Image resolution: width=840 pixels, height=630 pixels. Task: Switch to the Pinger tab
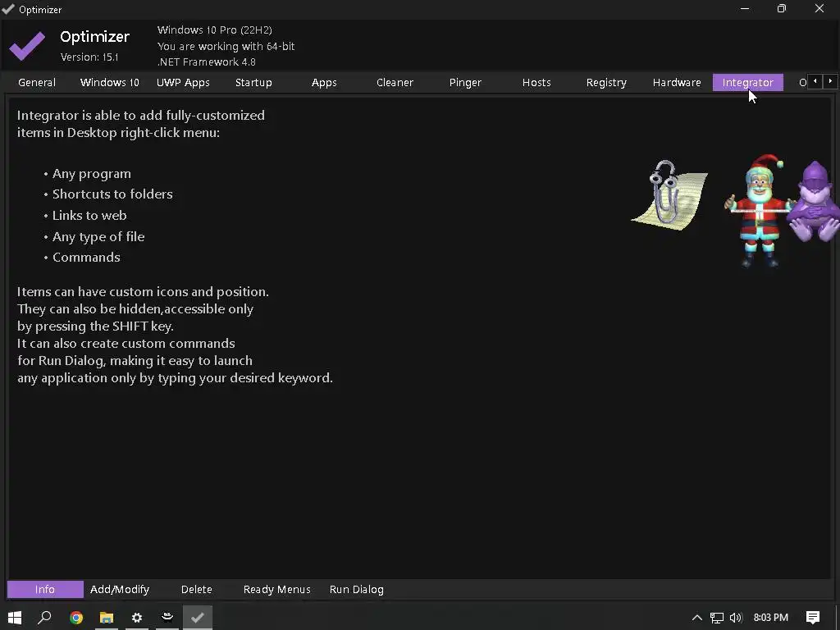pos(466,83)
